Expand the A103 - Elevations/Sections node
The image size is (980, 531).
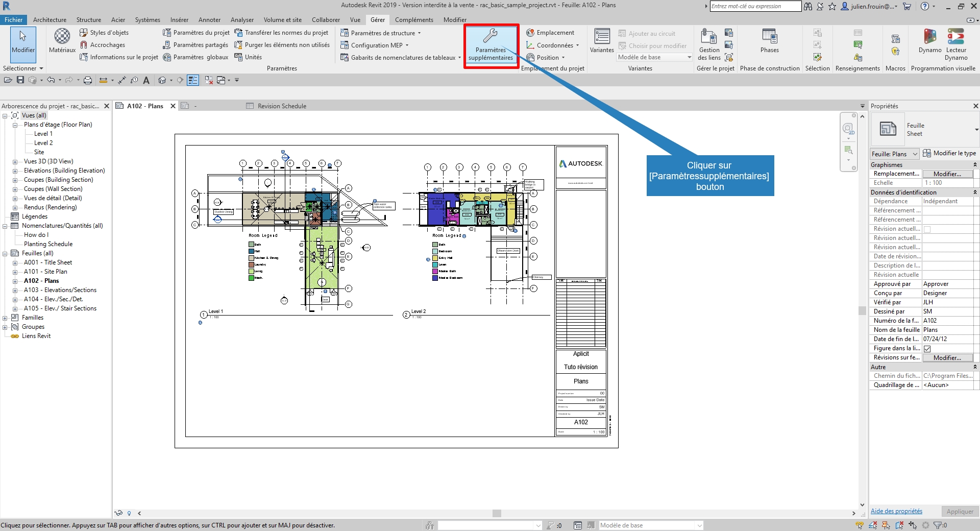pyautogui.click(x=15, y=290)
